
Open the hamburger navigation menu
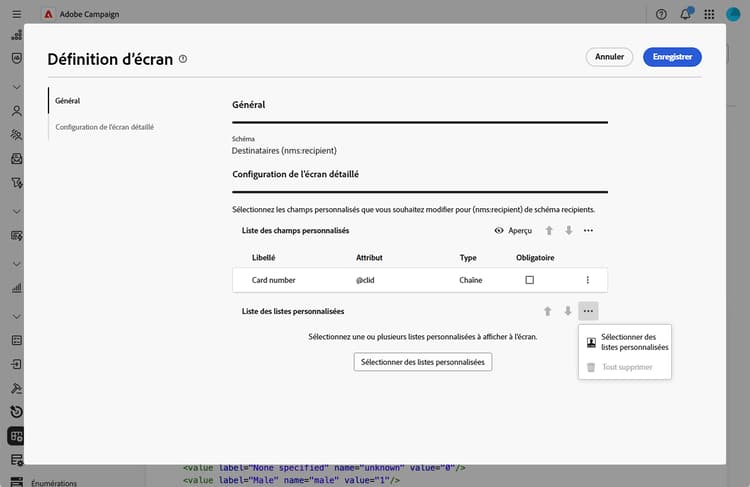click(x=17, y=14)
